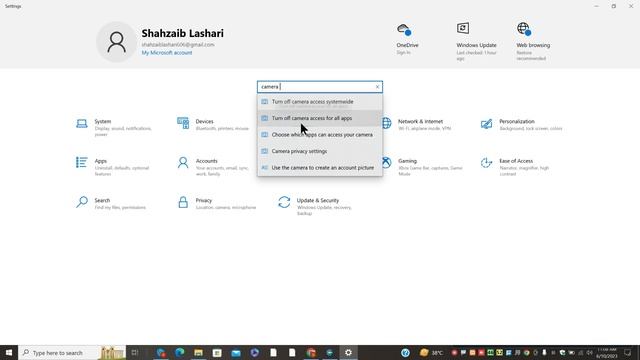Select Turn off camera access for all apps
The width and height of the screenshot is (640, 360).
(320, 118)
